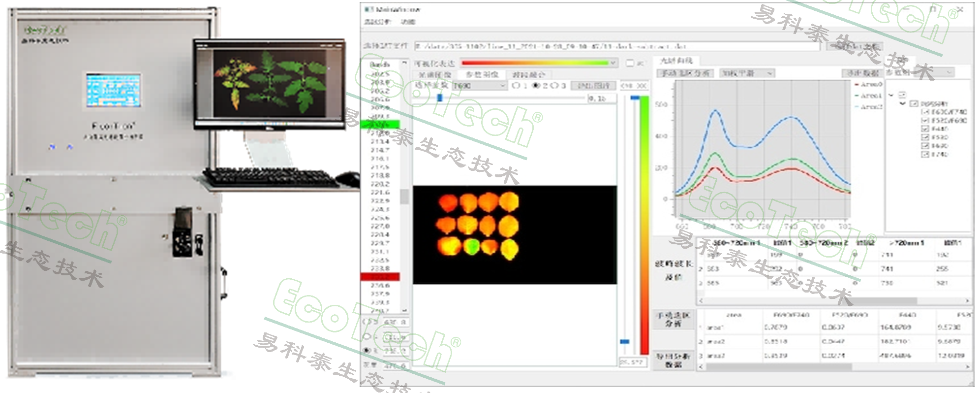This screenshot has width=980, height=393.
Task: Select radio button option 1
Action: [x=516, y=86]
